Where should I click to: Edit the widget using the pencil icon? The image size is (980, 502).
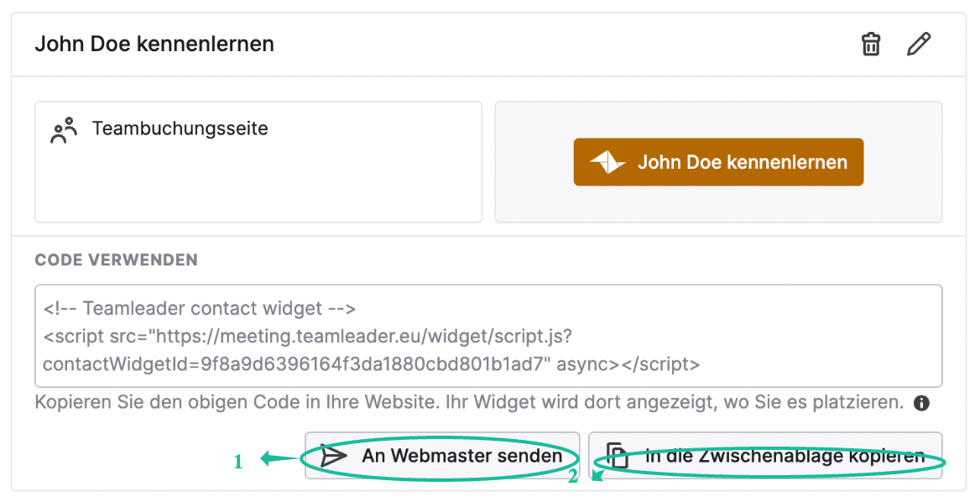click(x=918, y=44)
